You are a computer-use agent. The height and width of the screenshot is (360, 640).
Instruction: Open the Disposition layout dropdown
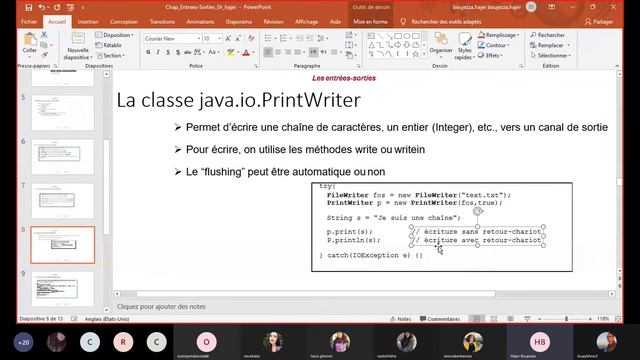(115, 35)
